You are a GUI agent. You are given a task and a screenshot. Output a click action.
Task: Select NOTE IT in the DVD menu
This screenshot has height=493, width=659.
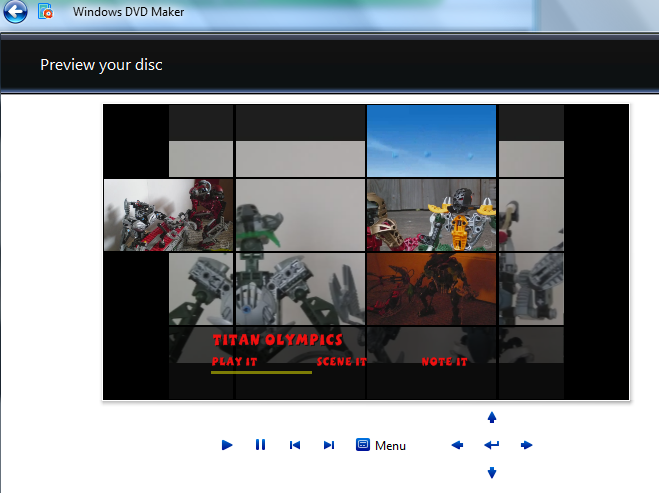[x=444, y=361]
